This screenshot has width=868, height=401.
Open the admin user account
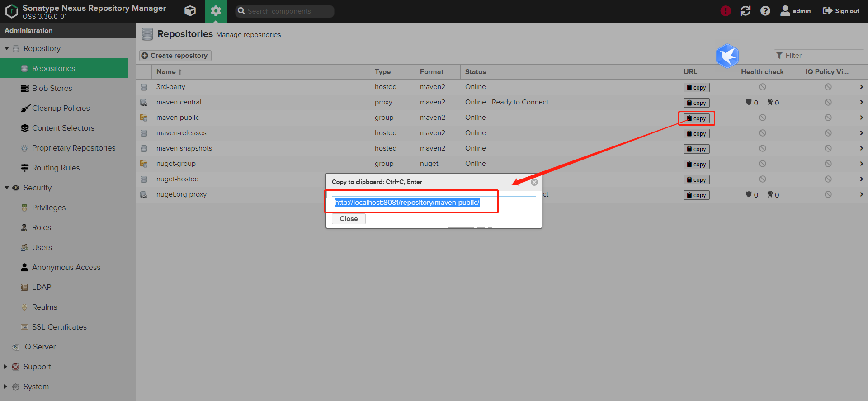click(x=796, y=11)
